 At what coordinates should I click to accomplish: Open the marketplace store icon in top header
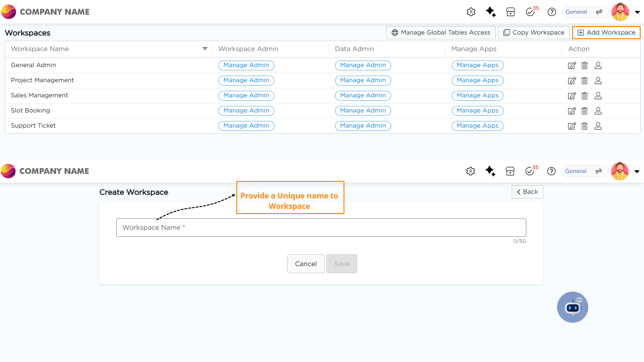510,12
